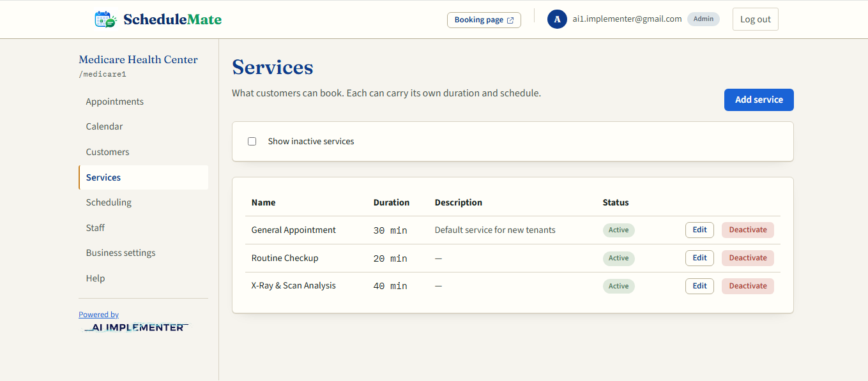This screenshot has height=381, width=868.
Task: Click the AI Implementer logo
Action: pyautogui.click(x=137, y=327)
